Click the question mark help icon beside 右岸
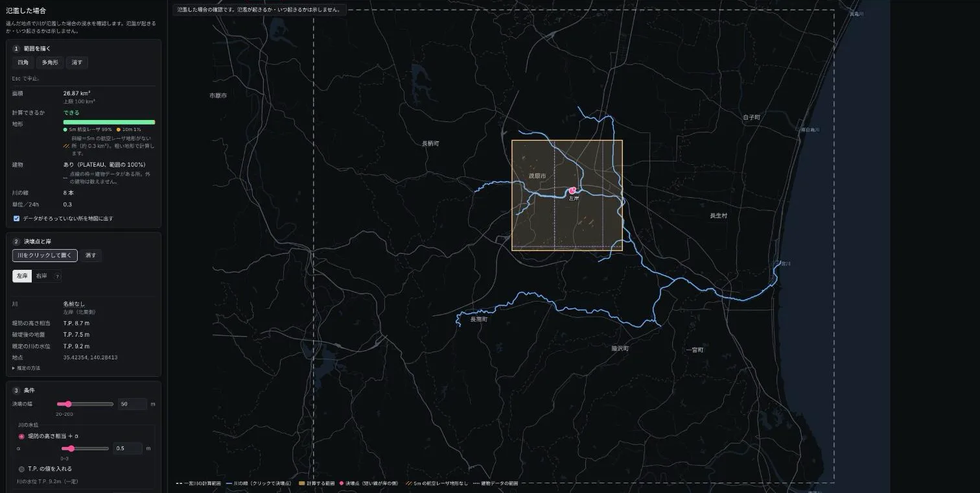 [58, 276]
